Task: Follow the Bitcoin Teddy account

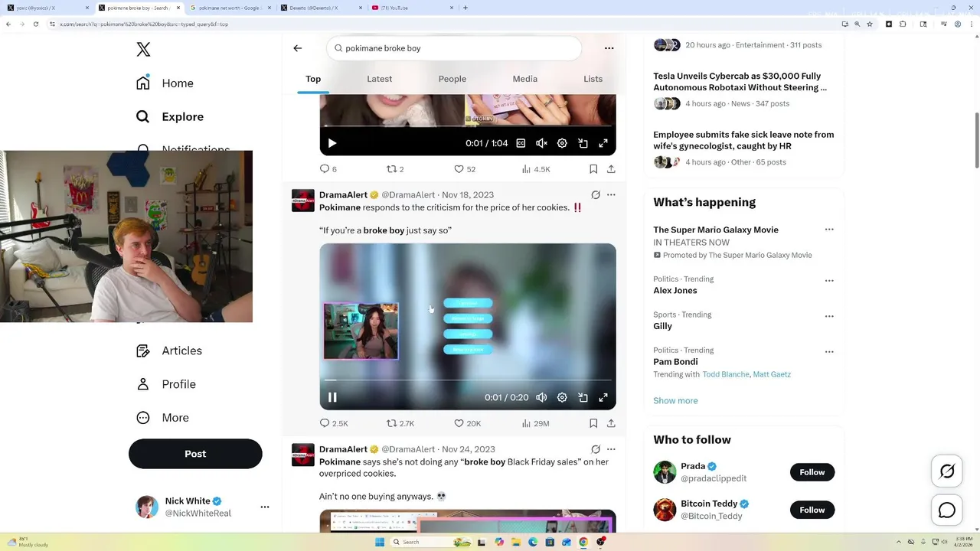Action: pos(812,510)
